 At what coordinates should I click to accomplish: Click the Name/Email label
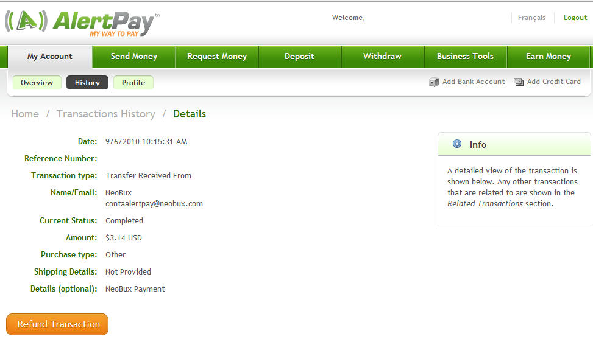(x=74, y=192)
